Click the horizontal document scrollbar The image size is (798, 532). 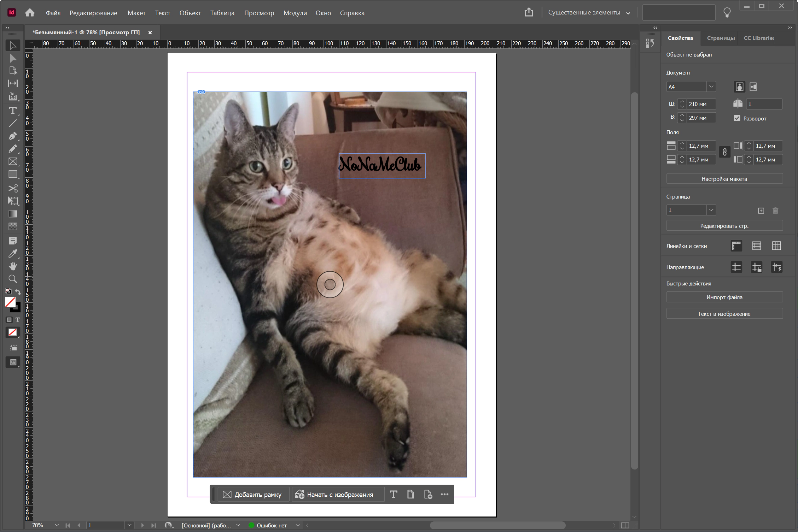(498, 525)
